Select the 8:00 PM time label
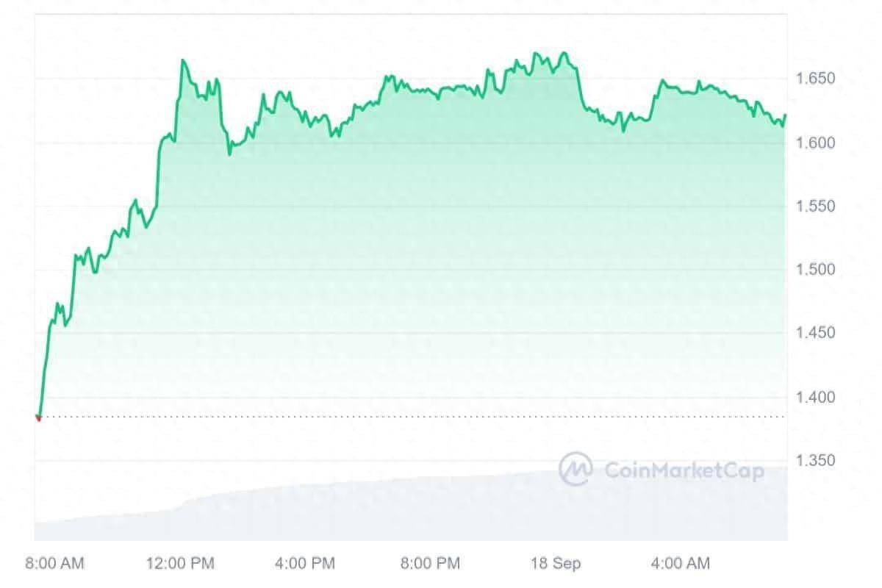Screen dimensions: 882x588 pos(430,564)
